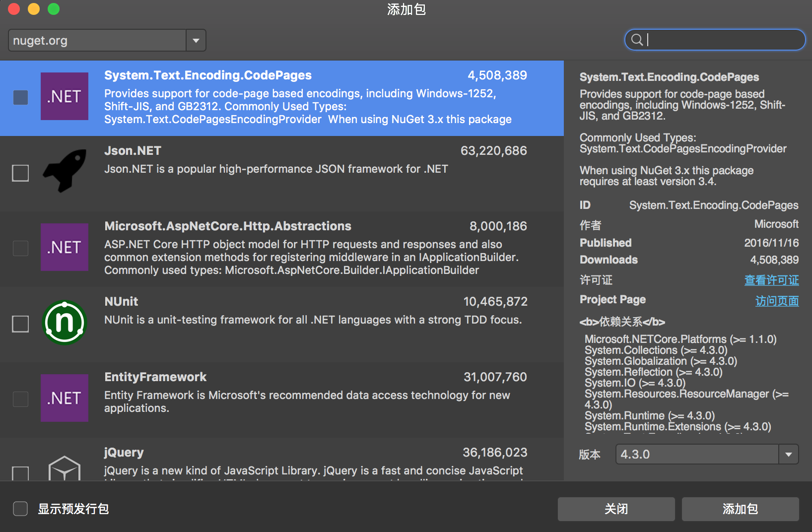Click dependency Microsoft.NETCore.Platforms (>= 1.1.0)
Image resolution: width=812 pixels, height=532 pixels.
680,339
